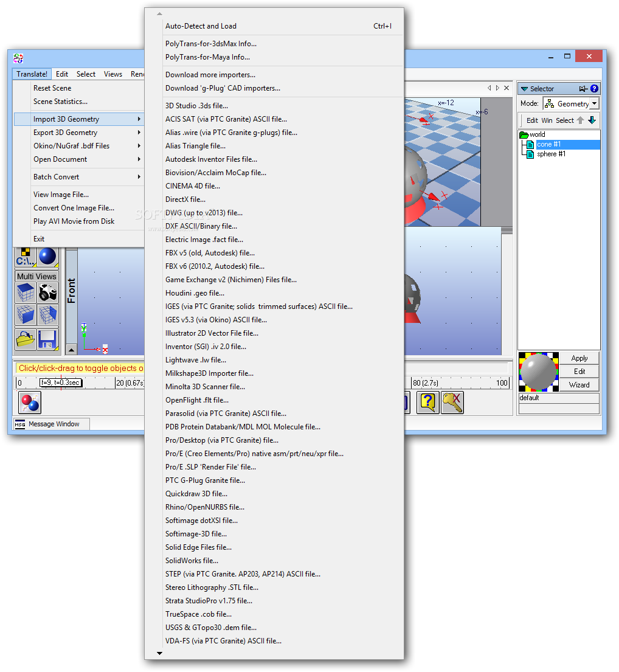The height and width of the screenshot is (672, 619).
Task: Click Win in the Selector toolbar
Action: 547,120
